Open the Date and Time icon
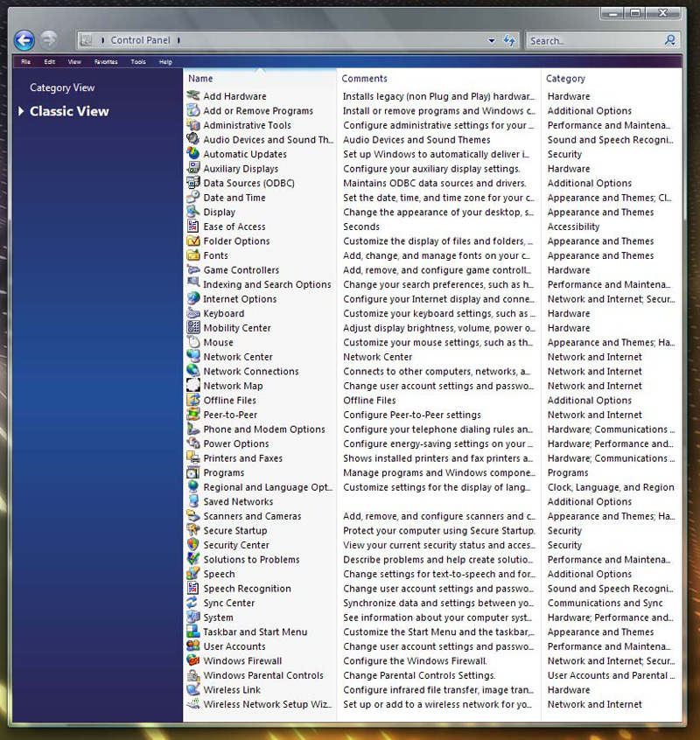This screenshot has height=740, width=700. [193, 198]
